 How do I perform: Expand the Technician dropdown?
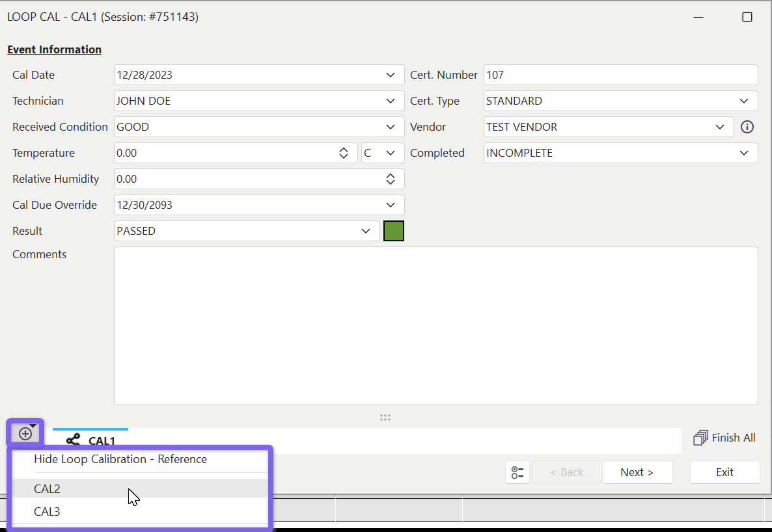(390, 101)
